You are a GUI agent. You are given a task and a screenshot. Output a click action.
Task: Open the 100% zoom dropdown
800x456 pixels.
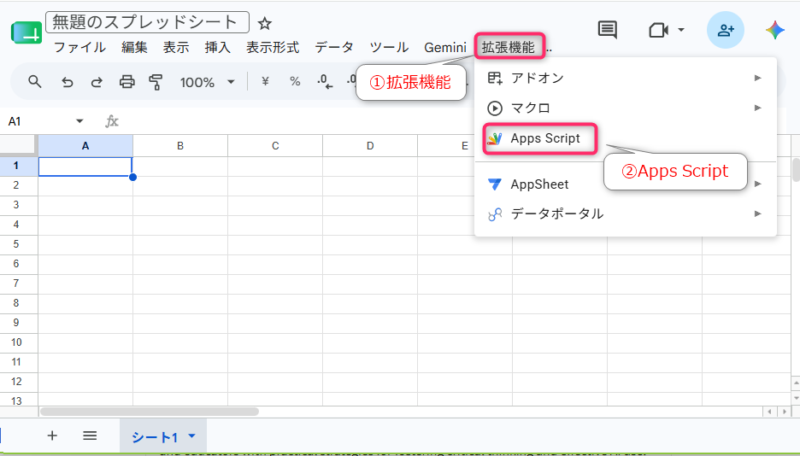[207, 82]
